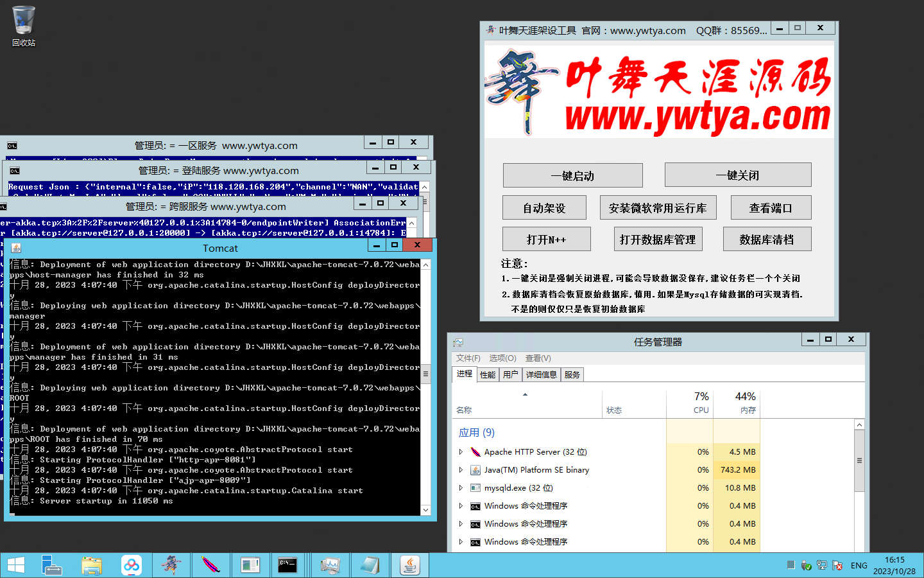Click the Tomcat console scroll down arrow

click(x=425, y=510)
